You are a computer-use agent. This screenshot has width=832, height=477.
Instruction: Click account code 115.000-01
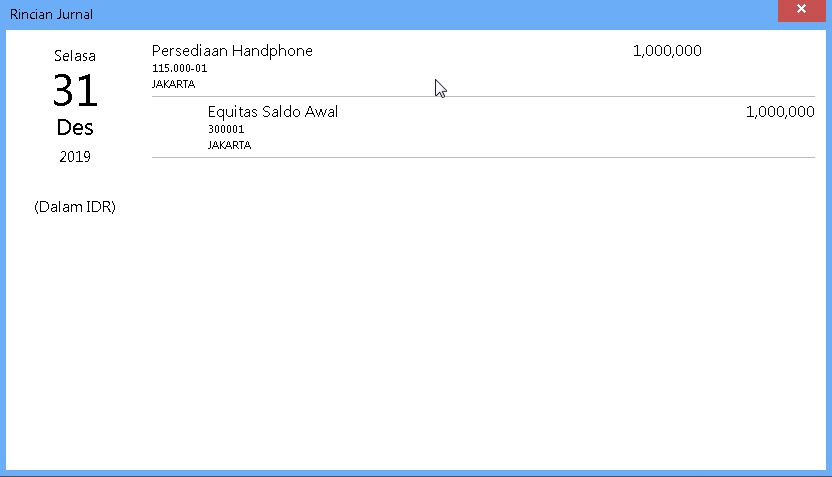[x=180, y=68]
